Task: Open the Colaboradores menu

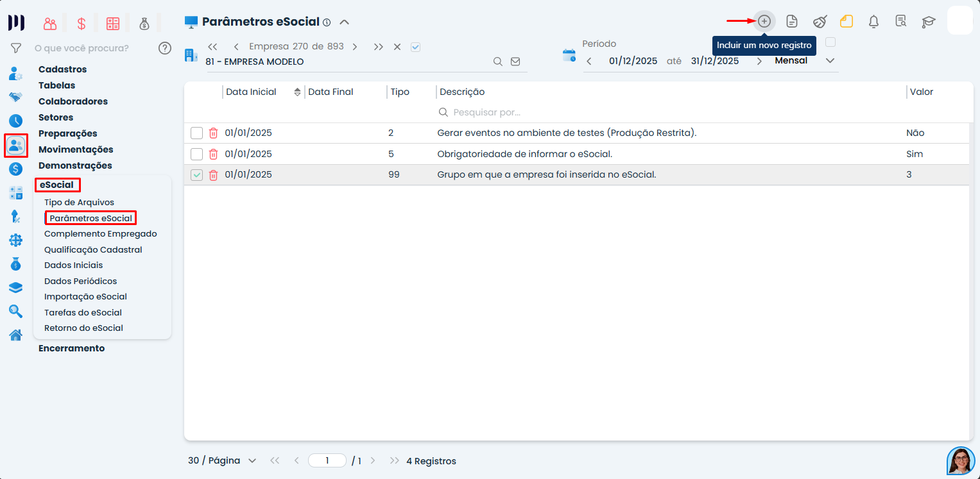Action: [x=73, y=101]
